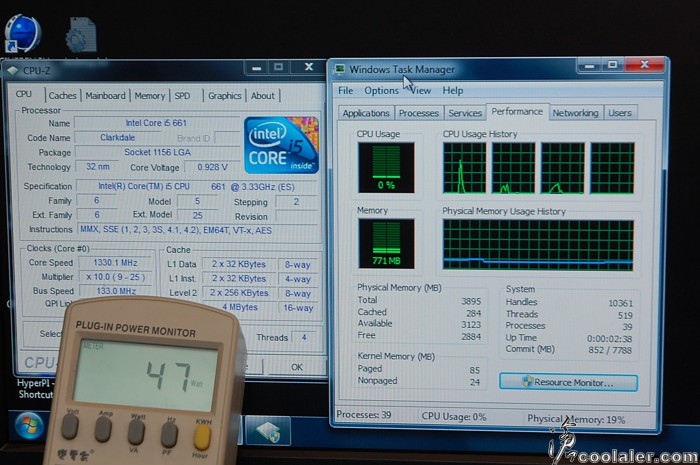Open the Help menu in Task Manager
The image size is (700, 465).
[x=453, y=91]
